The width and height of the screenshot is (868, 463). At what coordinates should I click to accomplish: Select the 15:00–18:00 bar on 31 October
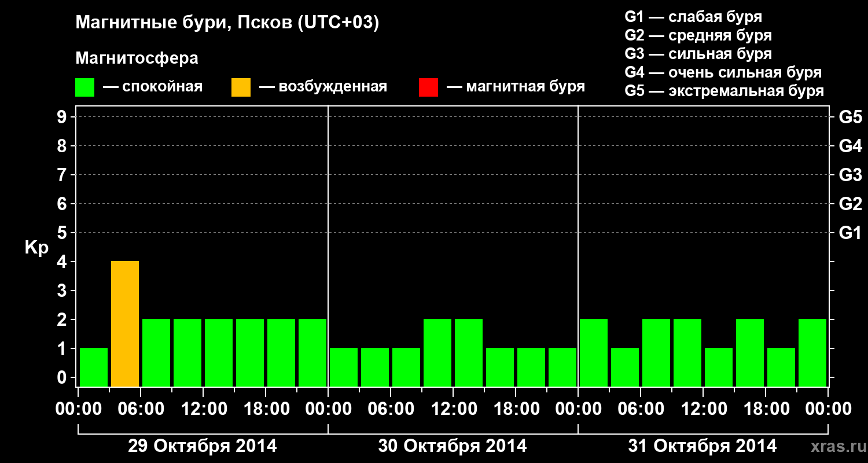[x=750, y=353]
